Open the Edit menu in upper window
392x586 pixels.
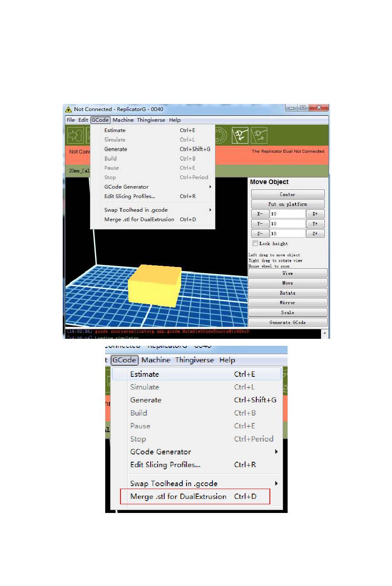click(x=83, y=120)
